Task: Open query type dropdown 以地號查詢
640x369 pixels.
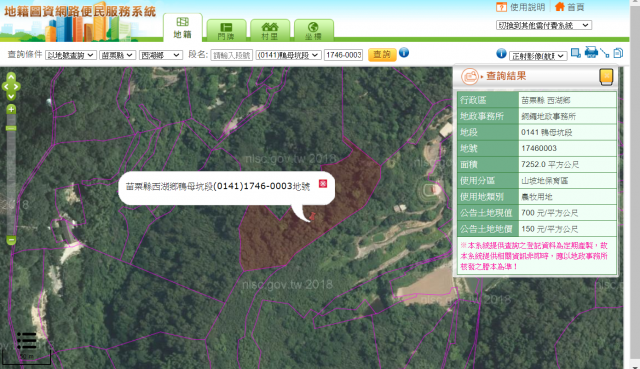Action: click(x=71, y=55)
